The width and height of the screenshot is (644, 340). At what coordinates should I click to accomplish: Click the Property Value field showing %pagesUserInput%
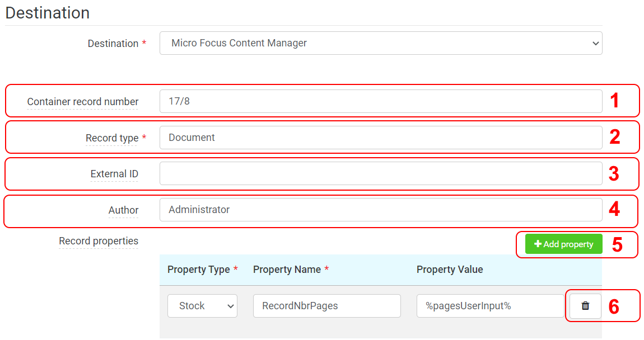[490, 306]
